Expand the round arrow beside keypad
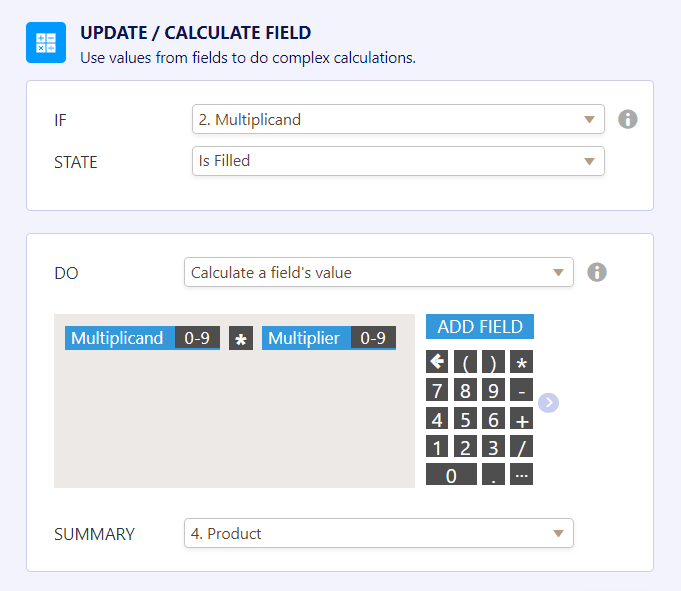681x591 pixels. point(548,403)
